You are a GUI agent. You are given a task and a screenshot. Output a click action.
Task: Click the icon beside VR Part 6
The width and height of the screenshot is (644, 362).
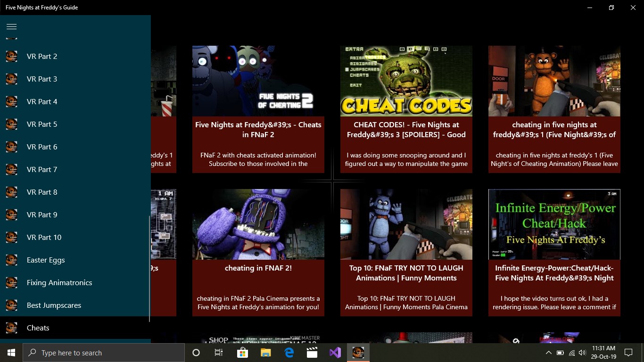(12, 147)
